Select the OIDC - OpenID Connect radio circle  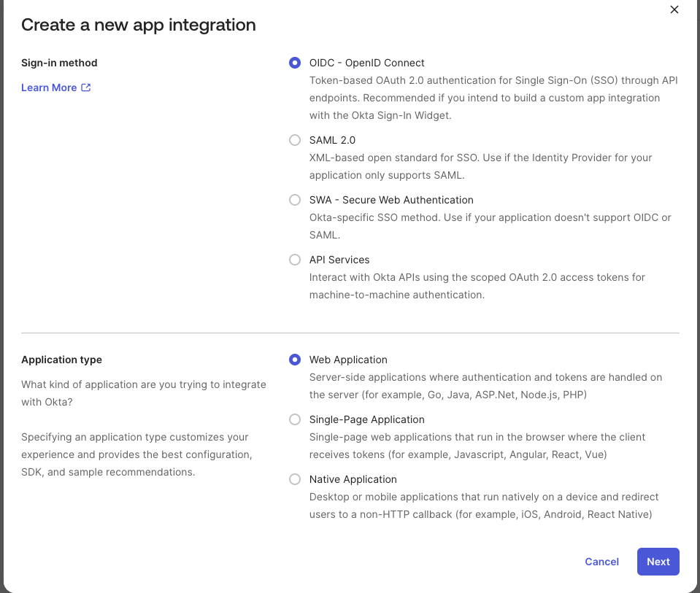pyautogui.click(x=295, y=63)
